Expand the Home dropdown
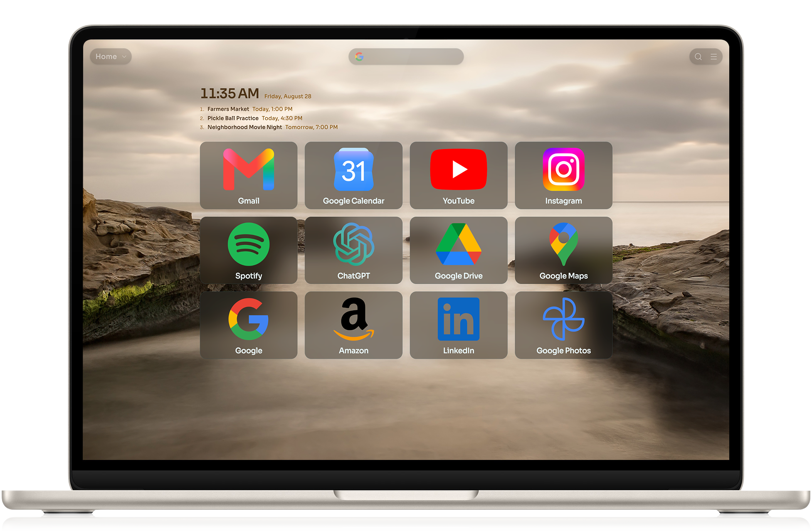812x531 pixels. (111, 57)
